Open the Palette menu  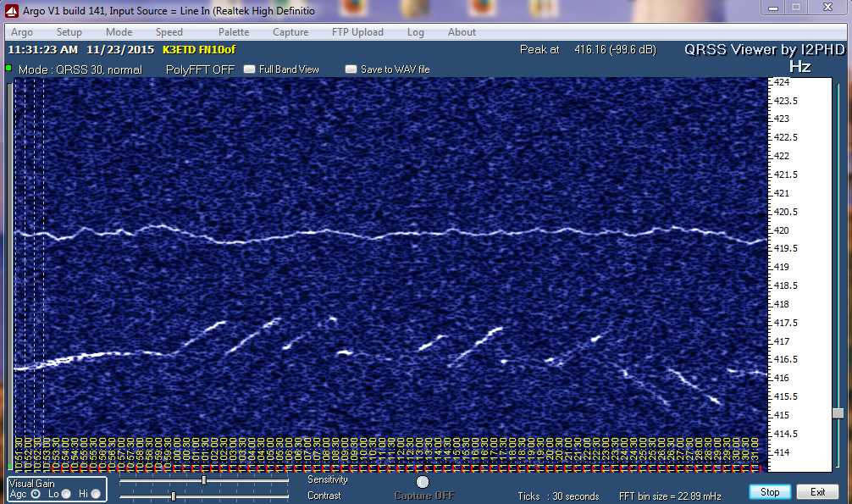pyautogui.click(x=234, y=32)
